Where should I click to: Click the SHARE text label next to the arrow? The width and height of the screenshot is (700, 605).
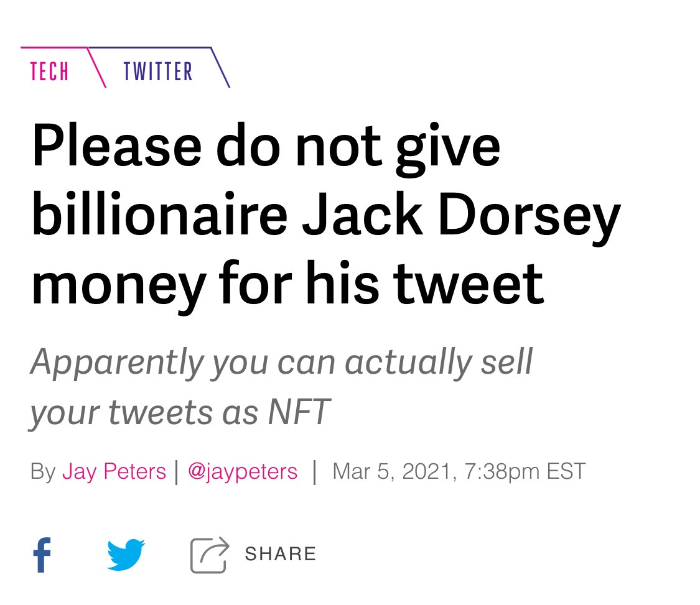click(280, 553)
